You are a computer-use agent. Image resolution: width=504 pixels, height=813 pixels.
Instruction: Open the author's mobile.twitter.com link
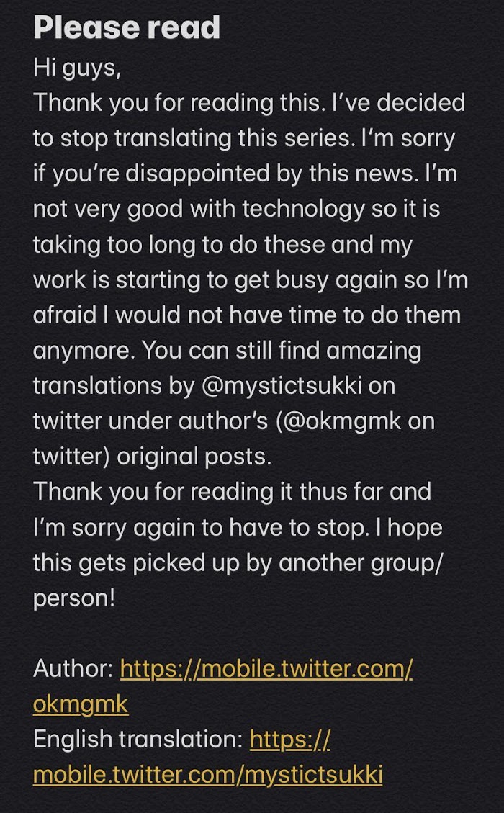click(266, 669)
